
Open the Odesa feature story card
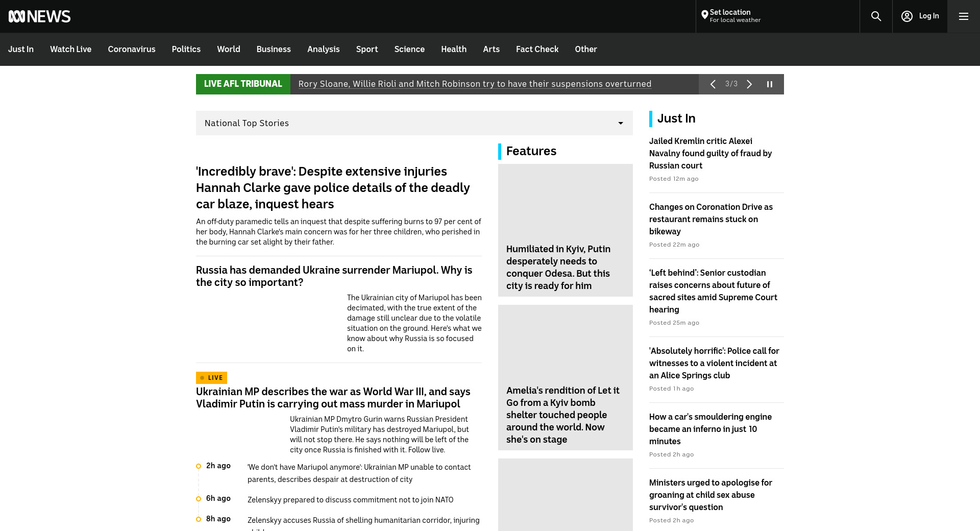(x=565, y=230)
